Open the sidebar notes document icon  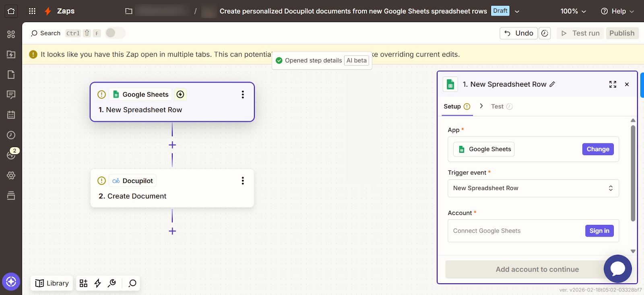11,75
